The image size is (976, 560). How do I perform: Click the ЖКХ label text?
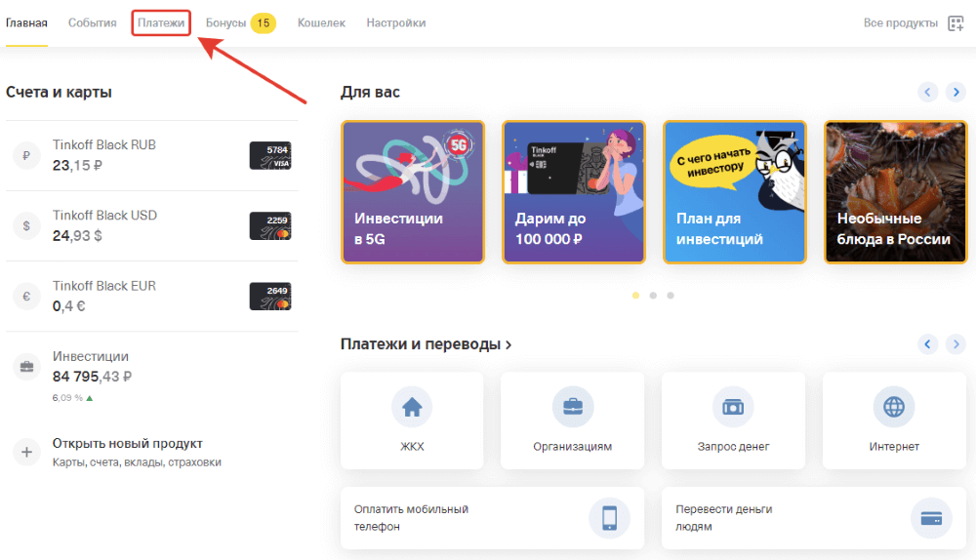tap(412, 446)
